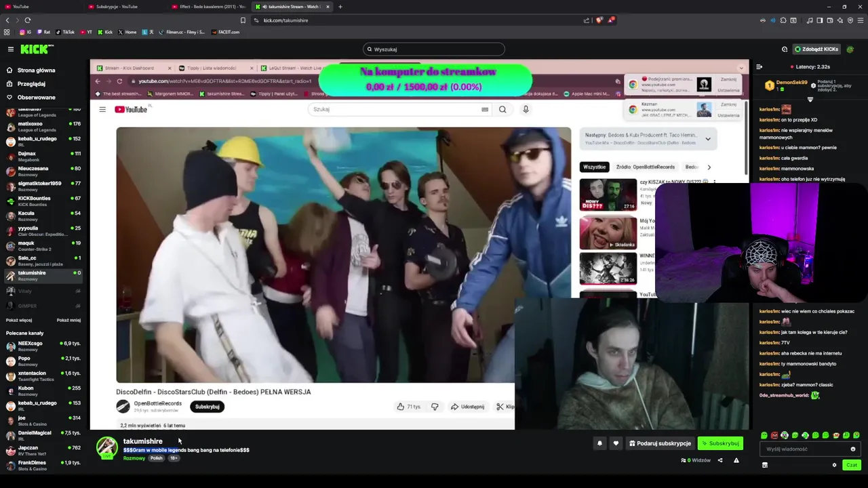Toggle the browser sidebar panel icon

click(x=820, y=20)
